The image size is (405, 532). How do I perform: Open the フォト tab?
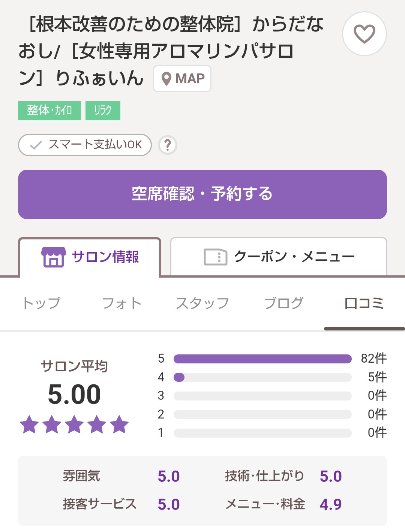(x=121, y=303)
